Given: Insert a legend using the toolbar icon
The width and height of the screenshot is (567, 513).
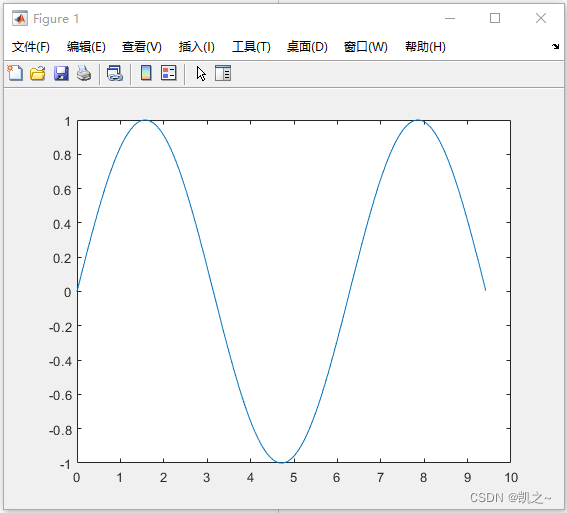Looking at the screenshot, I should click(169, 73).
